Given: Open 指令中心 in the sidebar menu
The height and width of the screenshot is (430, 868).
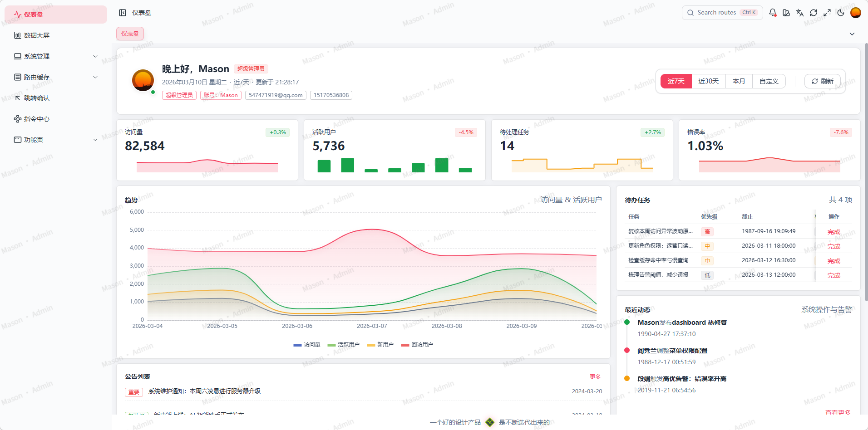Looking at the screenshot, I should pyautogui.click(x=37, y=119).
